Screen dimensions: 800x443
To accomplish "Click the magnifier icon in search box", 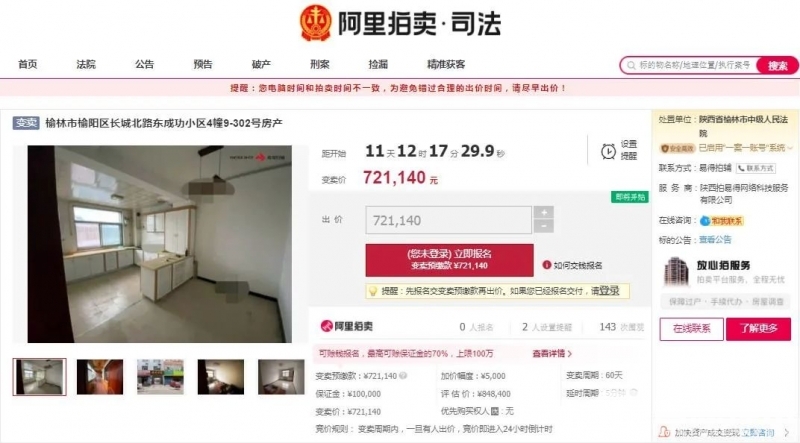I will coord(631,65).
